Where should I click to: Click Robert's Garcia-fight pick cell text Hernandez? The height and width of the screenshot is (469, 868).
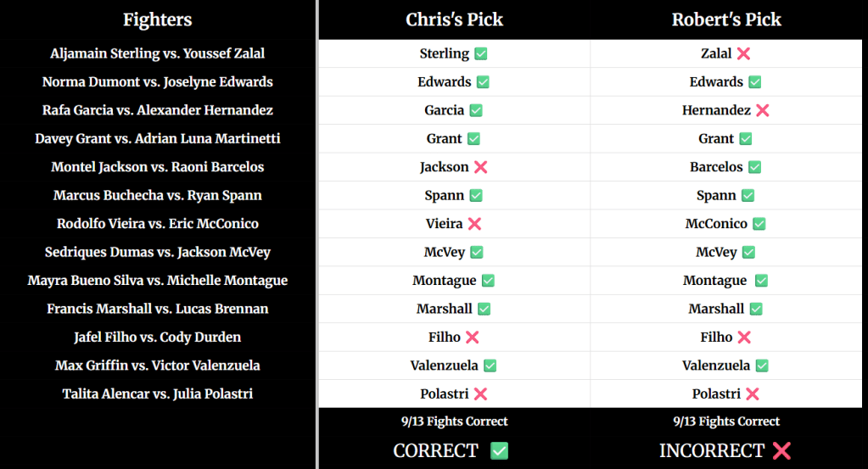click(716, 110)
